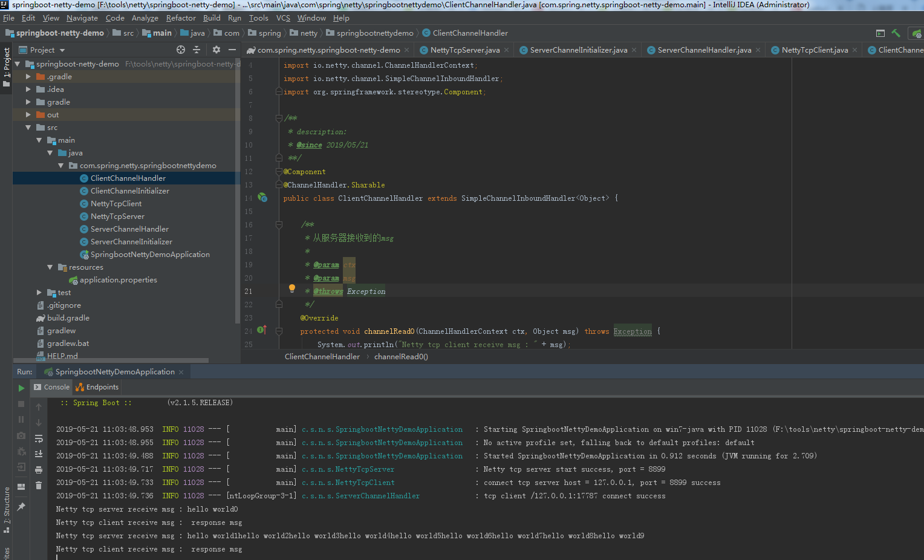Click the override gutter icon on line 24
Screen dimensions: 924x560
click(x=262, y=330)
